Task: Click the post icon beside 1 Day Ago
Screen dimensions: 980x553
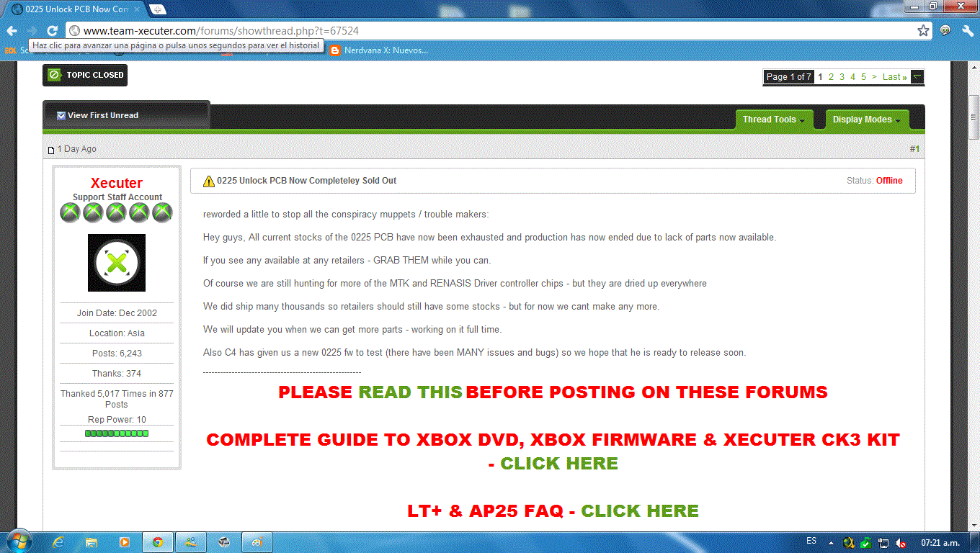Action: (x=51, y=150)
